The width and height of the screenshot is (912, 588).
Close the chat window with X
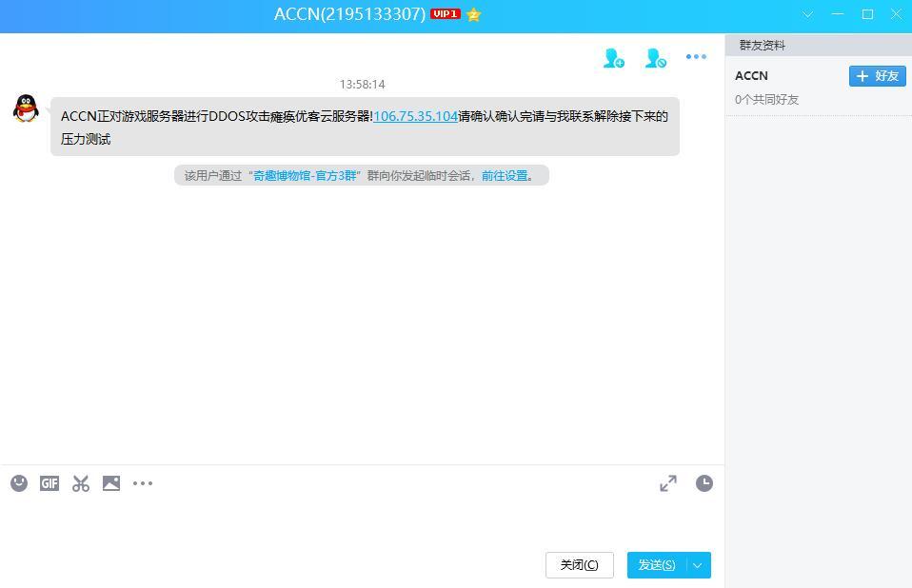point(897,14)
